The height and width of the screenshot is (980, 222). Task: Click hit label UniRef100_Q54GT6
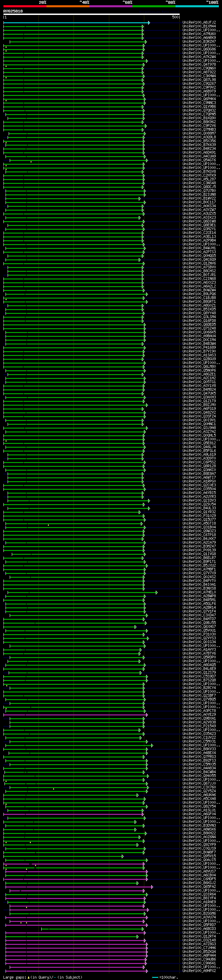[x=199, y=160]
